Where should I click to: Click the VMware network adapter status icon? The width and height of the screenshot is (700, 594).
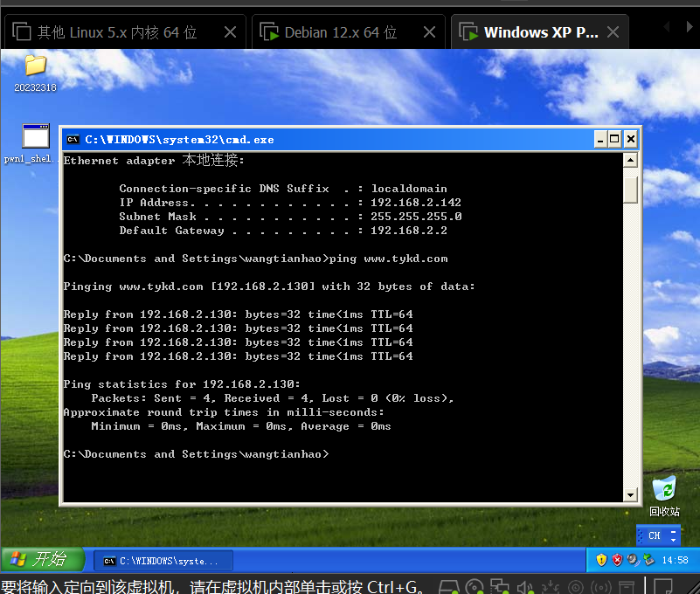point(500,586)
